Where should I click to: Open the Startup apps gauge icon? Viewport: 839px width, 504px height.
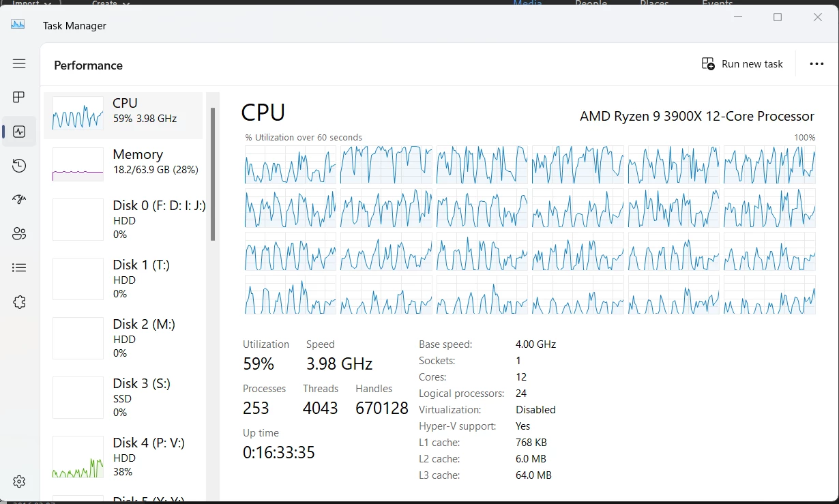click(19, 200)
